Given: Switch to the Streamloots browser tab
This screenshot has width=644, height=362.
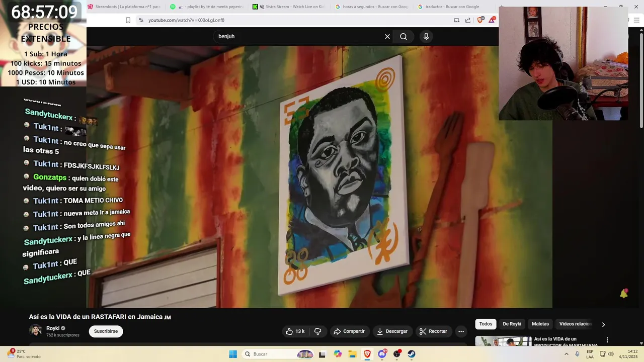Looking at the screenshot, I should click(124, 7).
